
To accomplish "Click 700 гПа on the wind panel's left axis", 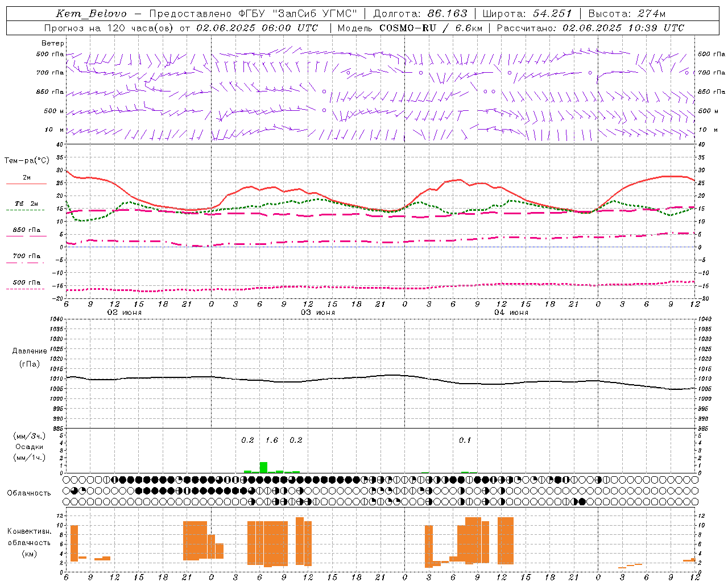I will click(50, 73).
